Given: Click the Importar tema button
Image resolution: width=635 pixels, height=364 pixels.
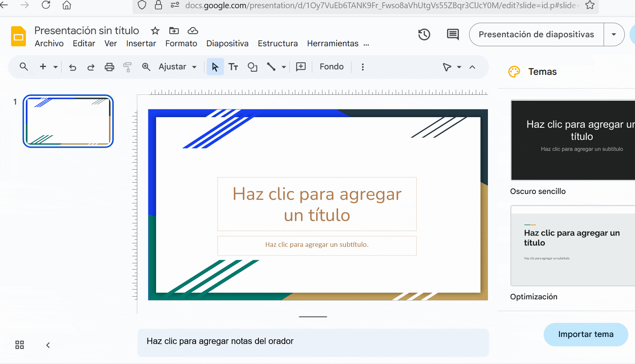Looking at the screenshot, I should (586, 334).
